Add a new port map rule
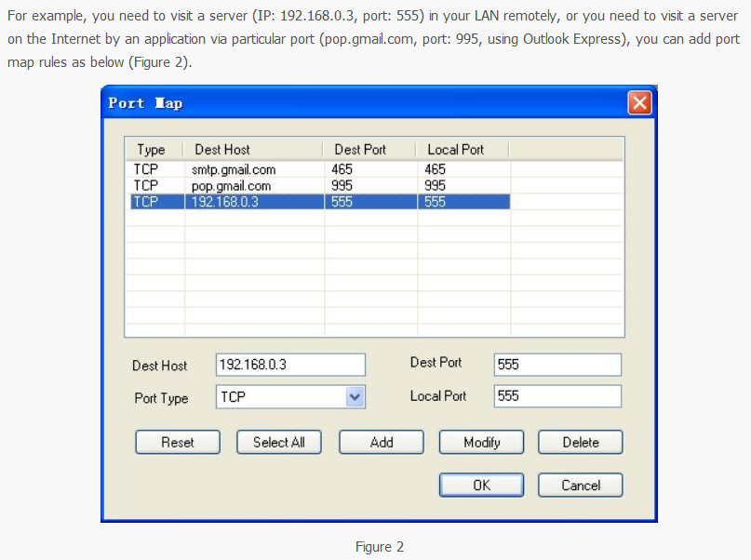 (x=382, y=442)
